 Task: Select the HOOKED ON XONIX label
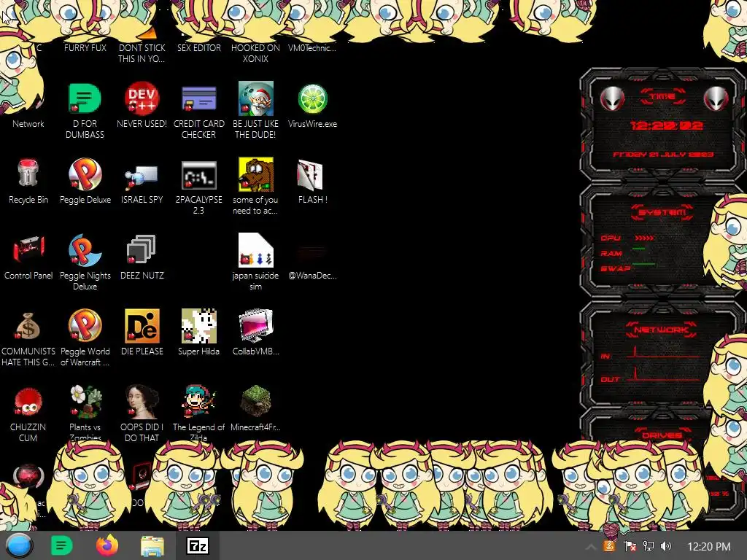[256, 53]
